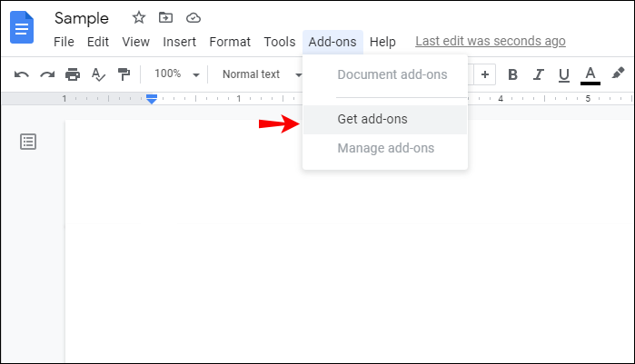Open the 100% zoom dropdown
Image resolution: width=635 pixels, height=364 pixels.
coord(176,74)
